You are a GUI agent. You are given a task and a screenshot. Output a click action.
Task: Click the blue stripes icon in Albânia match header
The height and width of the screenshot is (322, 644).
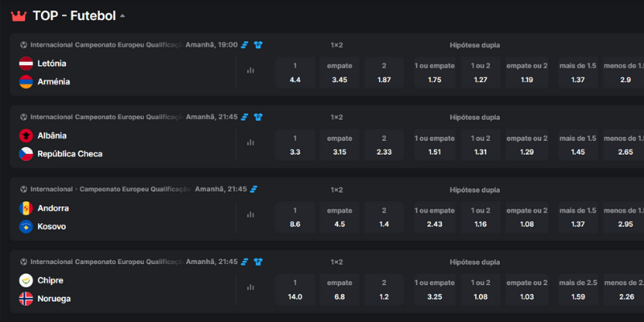245,117
